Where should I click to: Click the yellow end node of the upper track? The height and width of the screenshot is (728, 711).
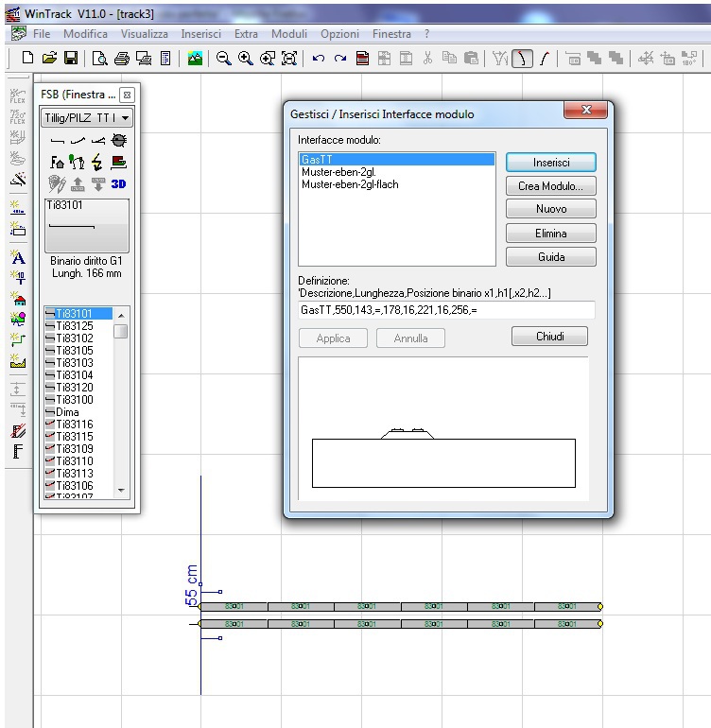point(600,606)
